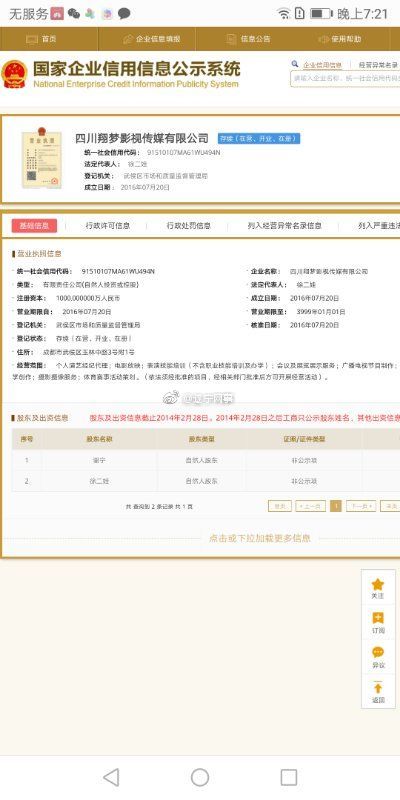Tap the 返回 up-arrow icon
The width and height of the screenshot is (400, 800).
click(378, 687)
